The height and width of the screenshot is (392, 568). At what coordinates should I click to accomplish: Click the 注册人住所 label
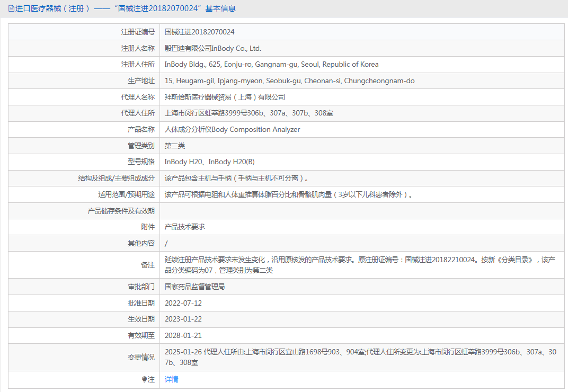(138, 65)
